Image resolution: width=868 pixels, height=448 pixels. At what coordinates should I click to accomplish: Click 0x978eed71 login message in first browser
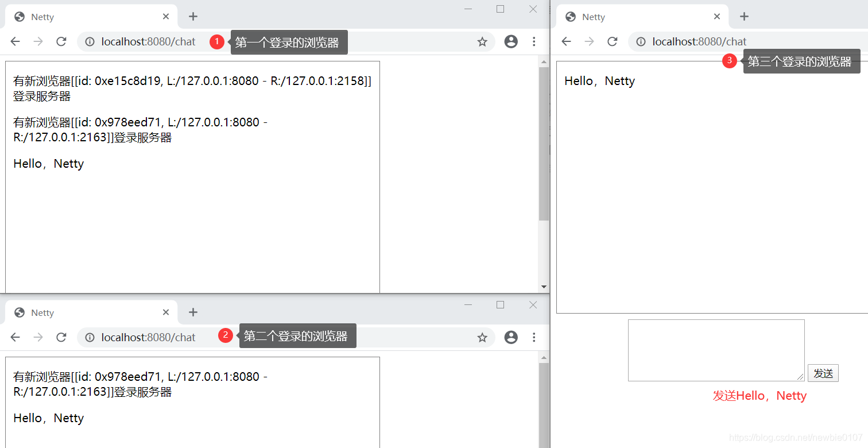140,130
